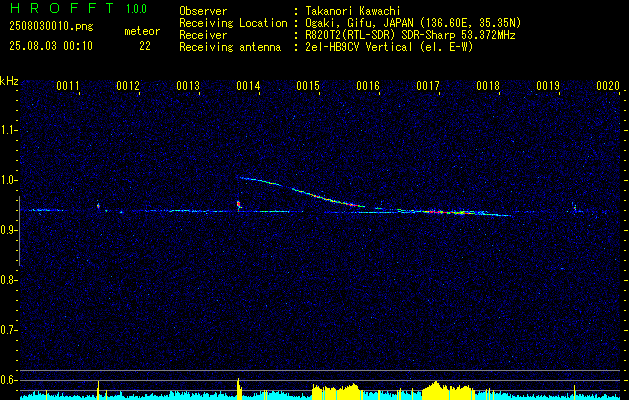Click the yellow power hump below 0017
The height and width of the screenshot is (400, 629).
coord(448,391)
